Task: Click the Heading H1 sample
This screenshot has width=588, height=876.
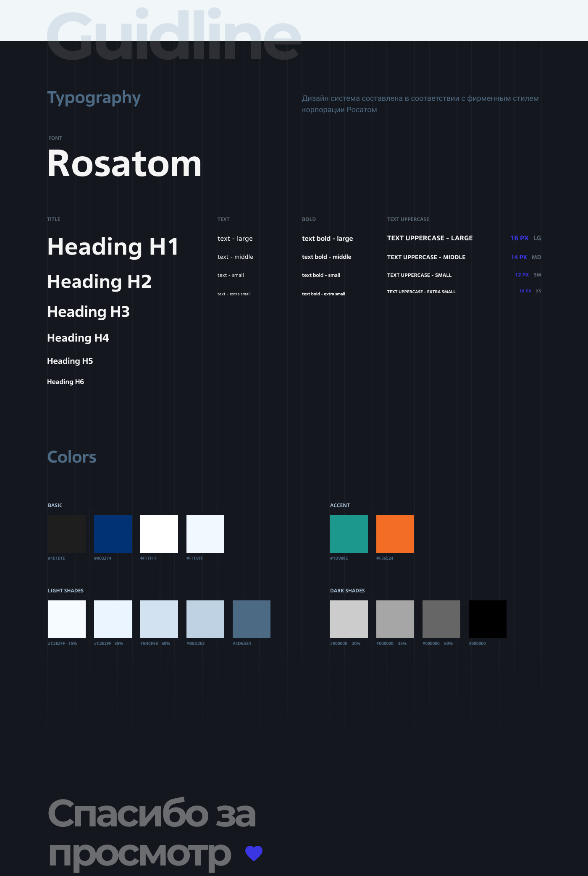Action: point(113,247)
